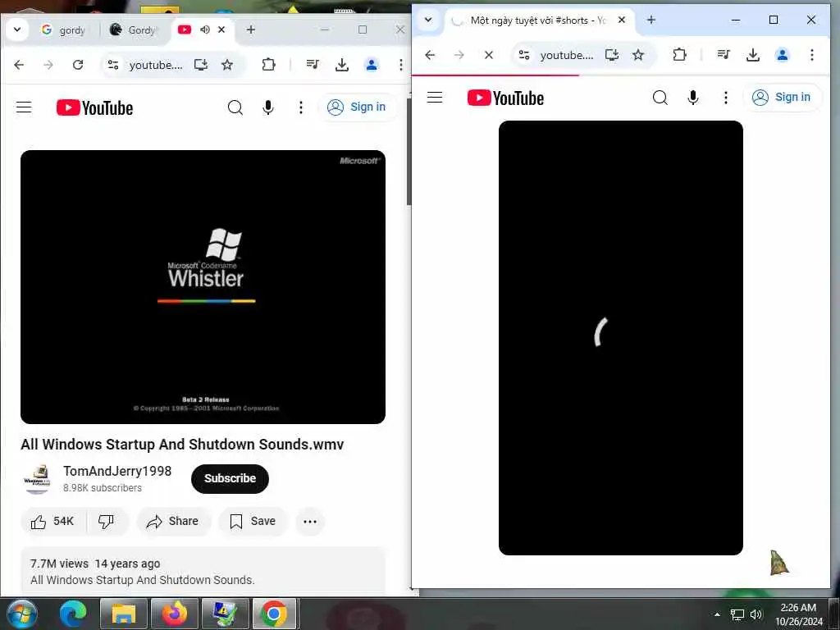Open a new tab in left Chrome window
Viewport: 840px width, 630px height.
click(x=251, y=30)
